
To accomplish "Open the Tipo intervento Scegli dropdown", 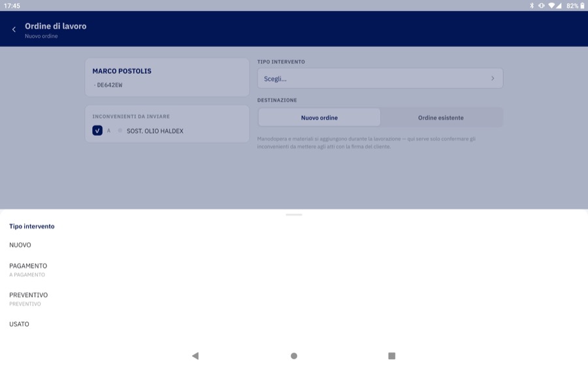I will (x=380, y=78).
